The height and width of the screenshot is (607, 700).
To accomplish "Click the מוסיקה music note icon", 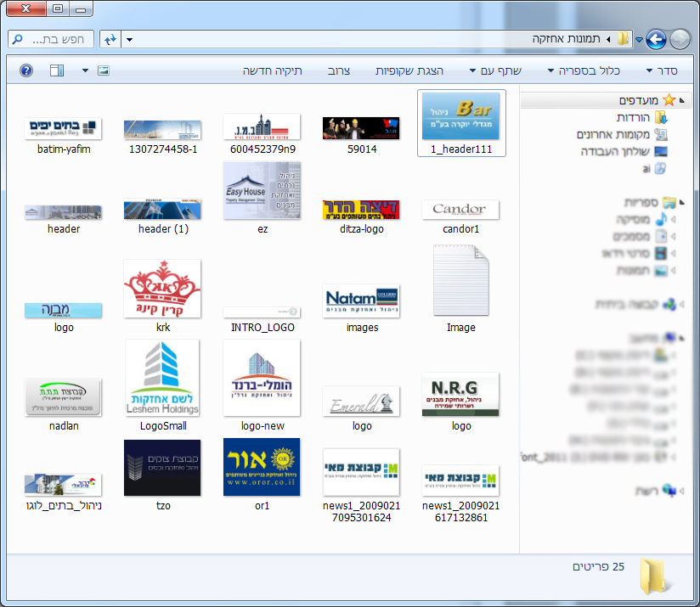I will click(x=661, y=219).
